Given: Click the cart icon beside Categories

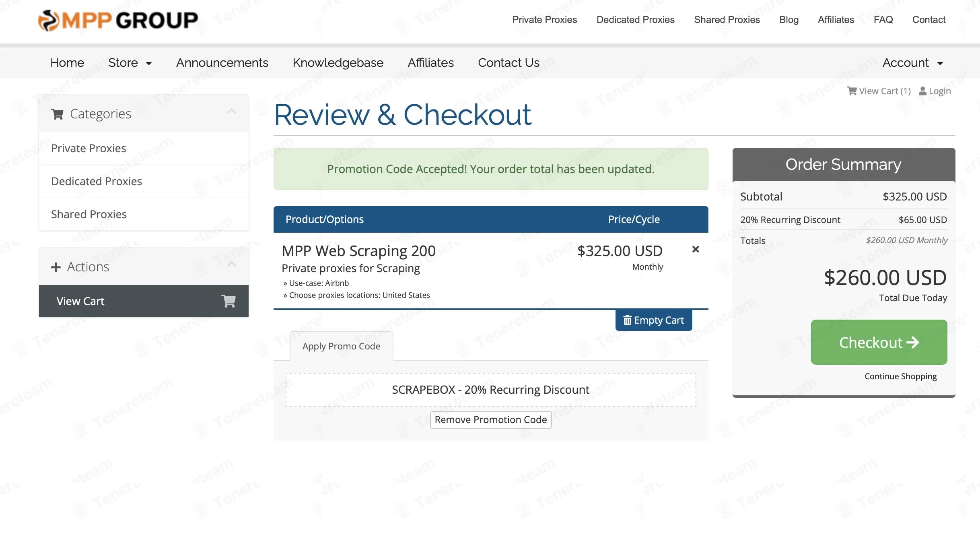Looking at the screenshot, I should point(57,114).
